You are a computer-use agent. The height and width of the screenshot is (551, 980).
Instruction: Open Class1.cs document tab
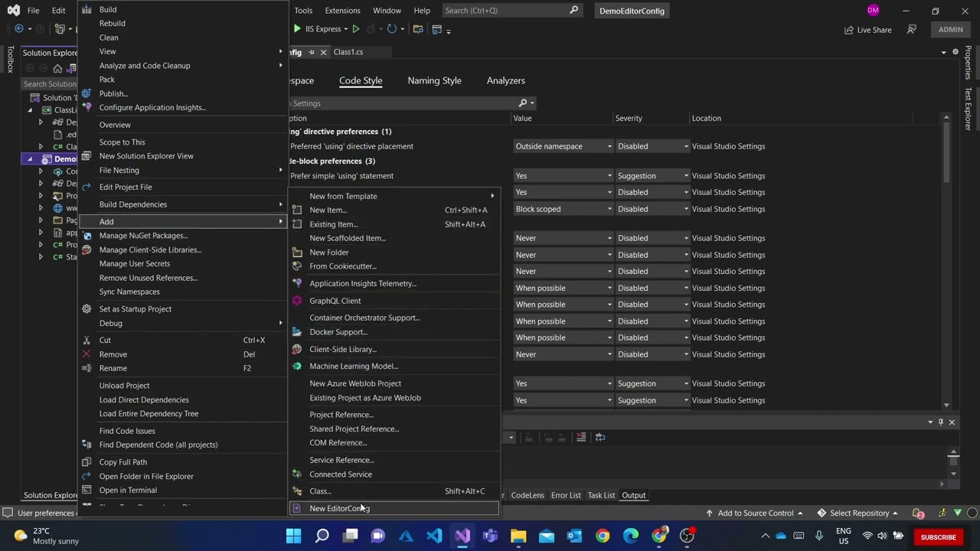pos(348,52)
